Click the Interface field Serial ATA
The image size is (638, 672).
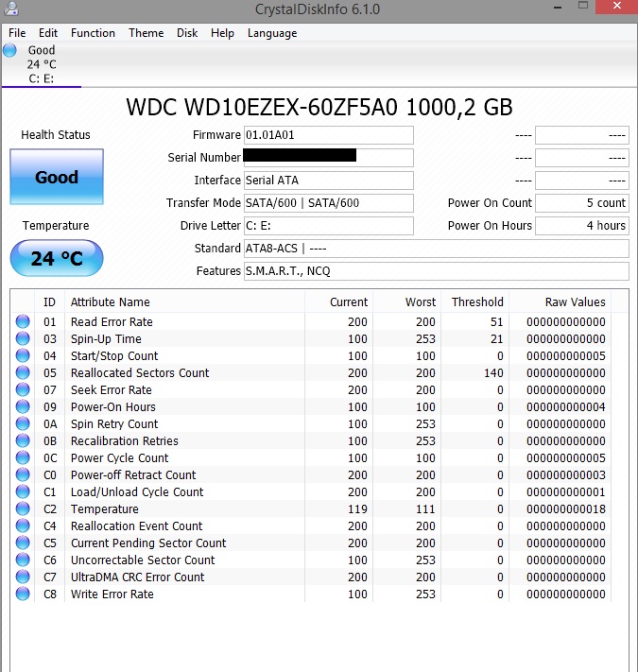click(x=329, y=181)
